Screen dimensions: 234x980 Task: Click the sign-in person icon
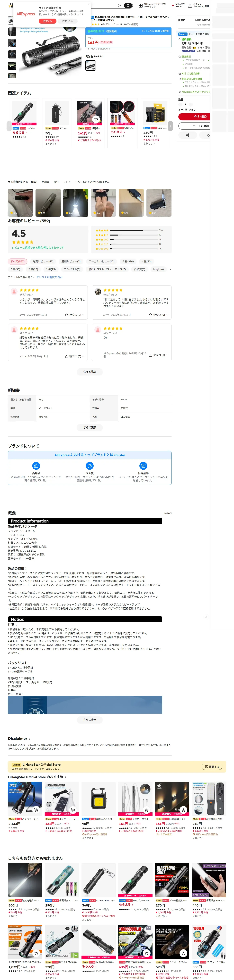click(190, 5)
